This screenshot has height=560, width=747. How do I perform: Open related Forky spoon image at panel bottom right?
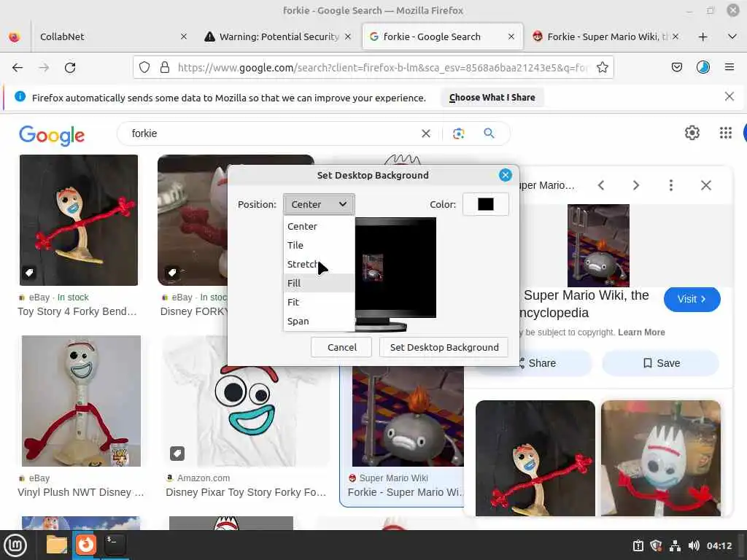click(x=660, y=458)
